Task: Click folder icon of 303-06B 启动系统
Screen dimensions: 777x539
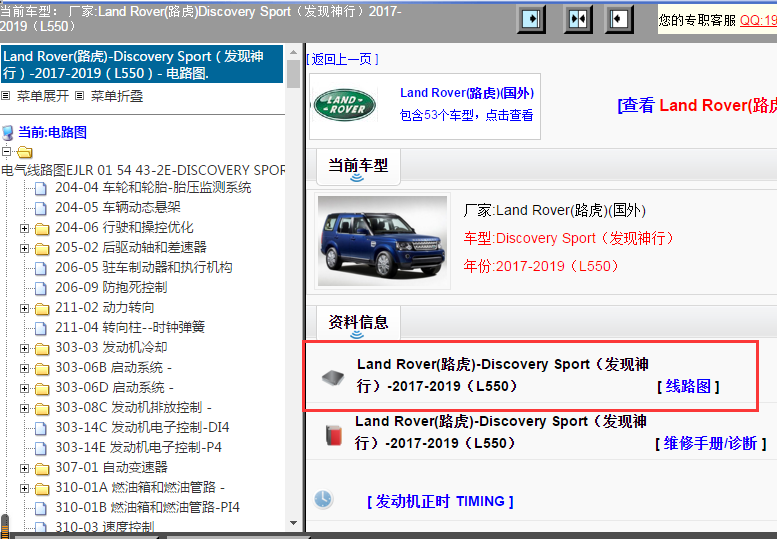Action: click(42, 369)
